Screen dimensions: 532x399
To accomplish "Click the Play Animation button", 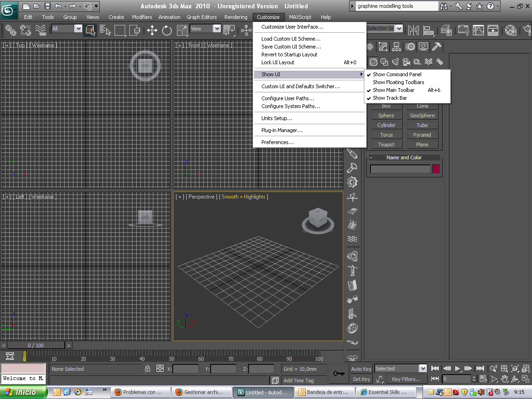I will point(457,369).
